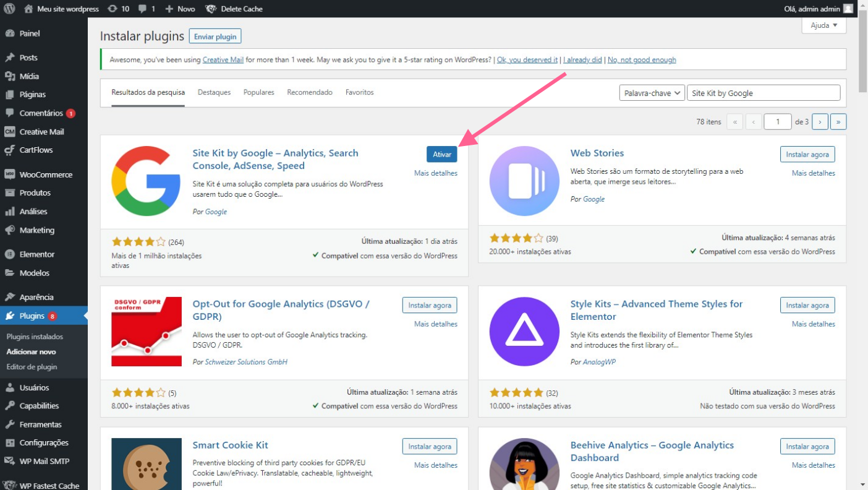Select Adicionar novo submenu item
Image resolution: width=868 pixels, height=490 pixels.
click(31, 351)
